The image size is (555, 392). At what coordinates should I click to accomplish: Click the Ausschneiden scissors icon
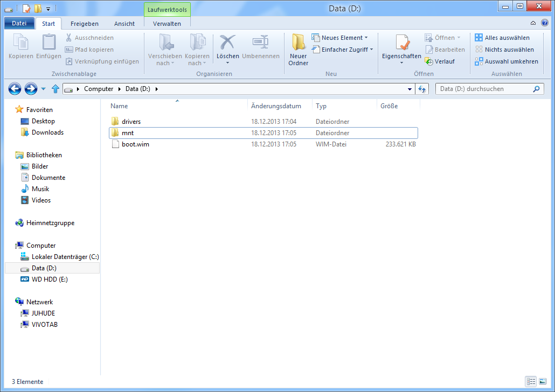point(68,38)
